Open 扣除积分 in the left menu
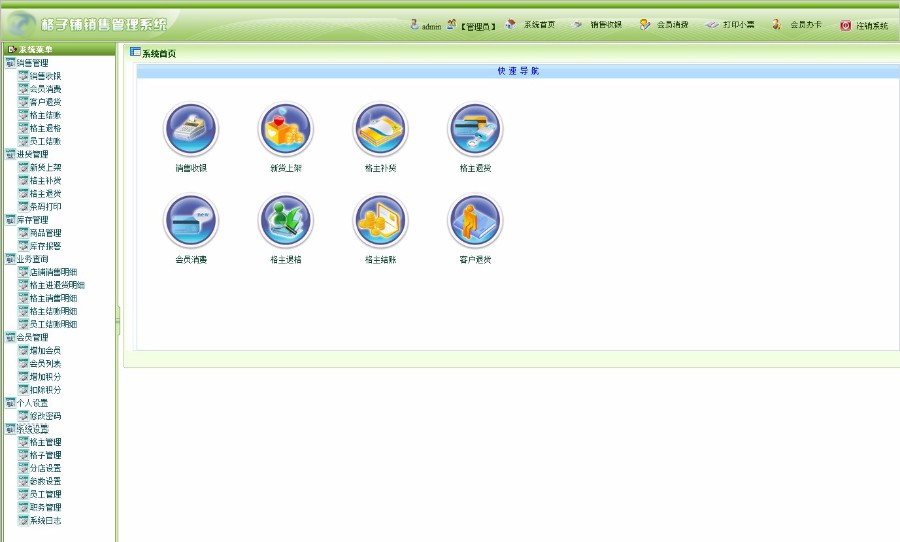The width and height of the screenshot is (900, 542). 45,390
